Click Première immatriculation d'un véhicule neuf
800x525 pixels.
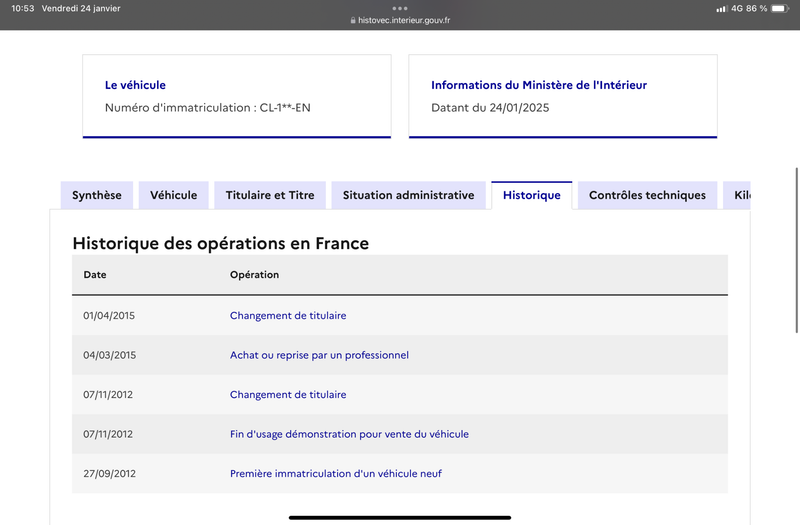click(336, 473)
